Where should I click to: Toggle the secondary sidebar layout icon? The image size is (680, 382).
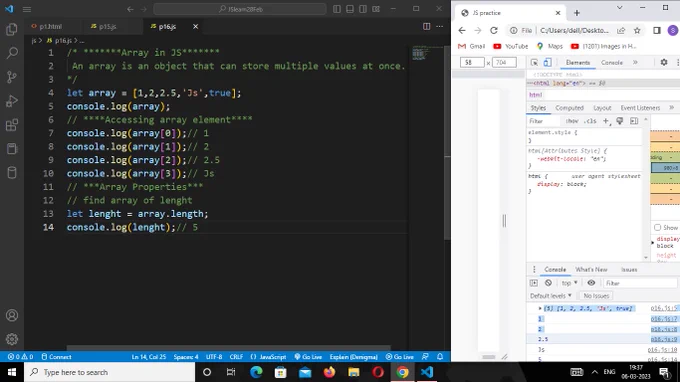coord(363,9)
